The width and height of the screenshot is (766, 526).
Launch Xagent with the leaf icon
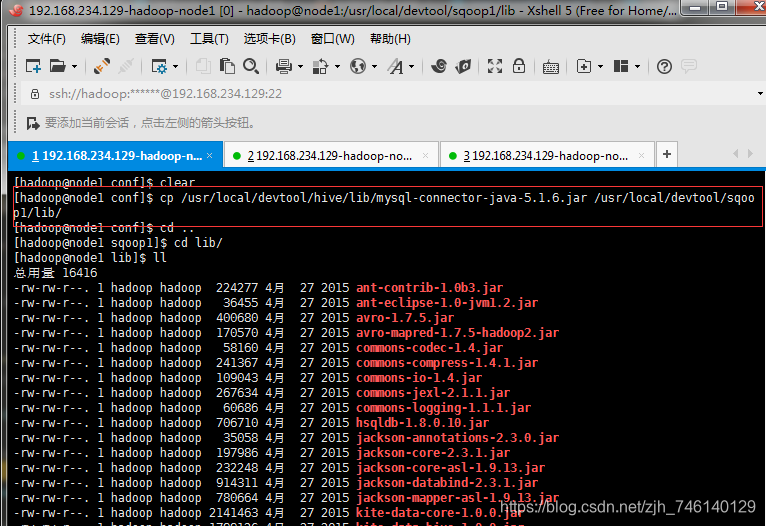point(463,66)
